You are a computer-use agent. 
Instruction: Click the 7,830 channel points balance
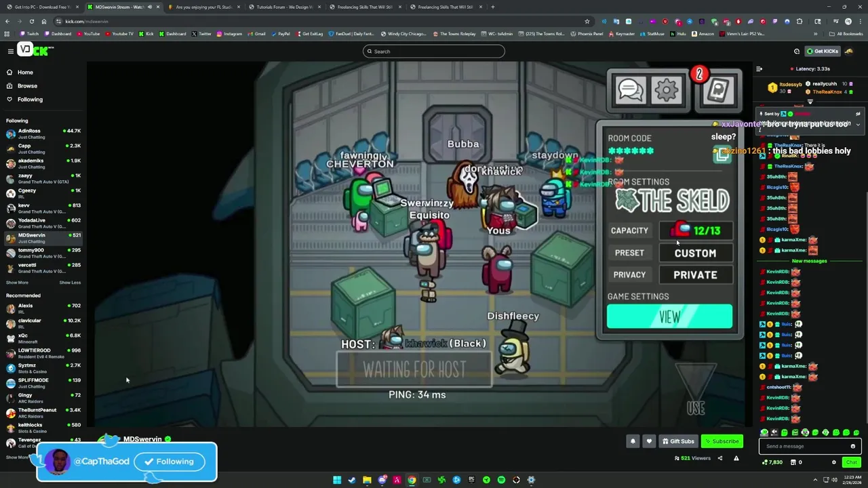click(772, 462)
